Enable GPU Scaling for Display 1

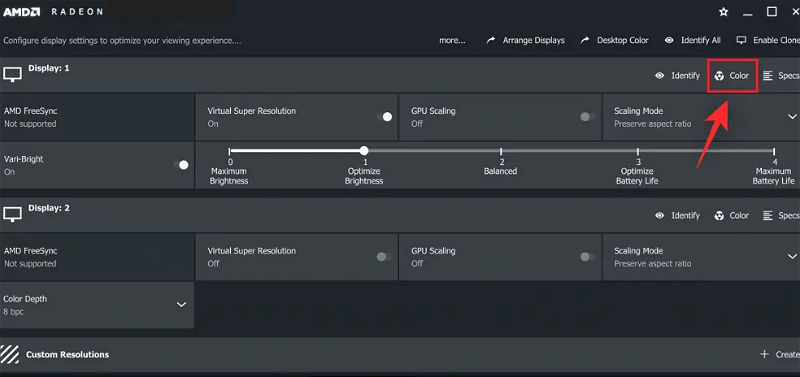588,117
